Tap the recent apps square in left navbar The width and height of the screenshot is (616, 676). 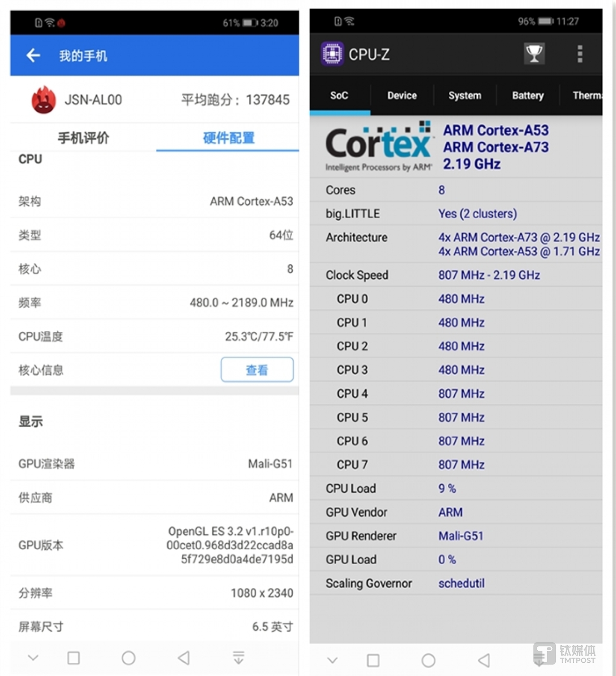coord(74,658)
